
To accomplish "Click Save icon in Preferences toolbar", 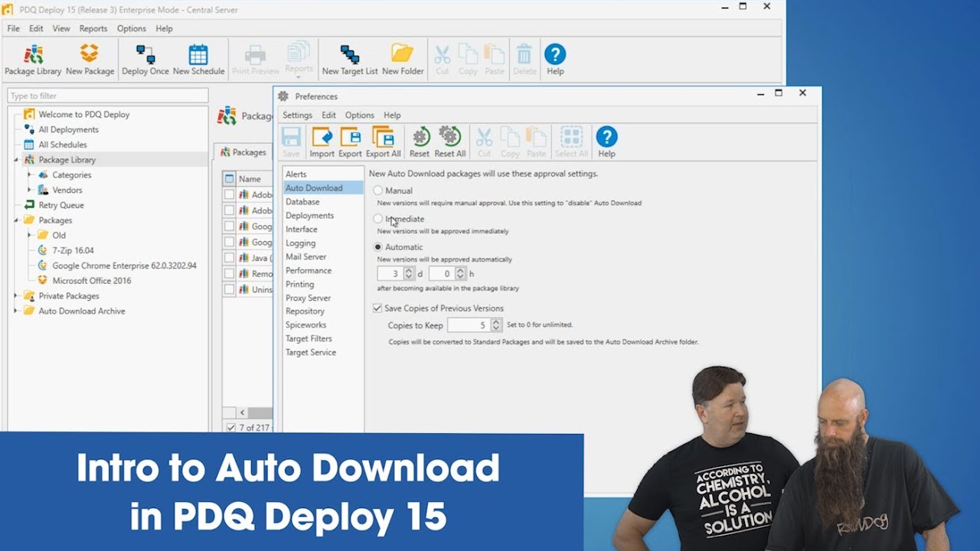I will pyautogui.click(x=291, y=142).
